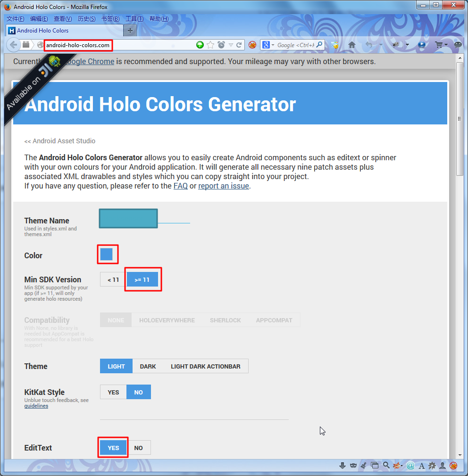Go to the home page with the house icon
Screen dimensions: 468x476
352,45
